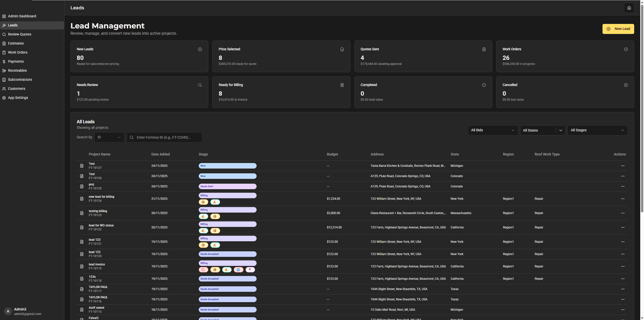Image resolution: width=644 pixels, height=320 pixels.
Task: Click Billing stage badge for FT-10123
Action: (x=227, y=210)
